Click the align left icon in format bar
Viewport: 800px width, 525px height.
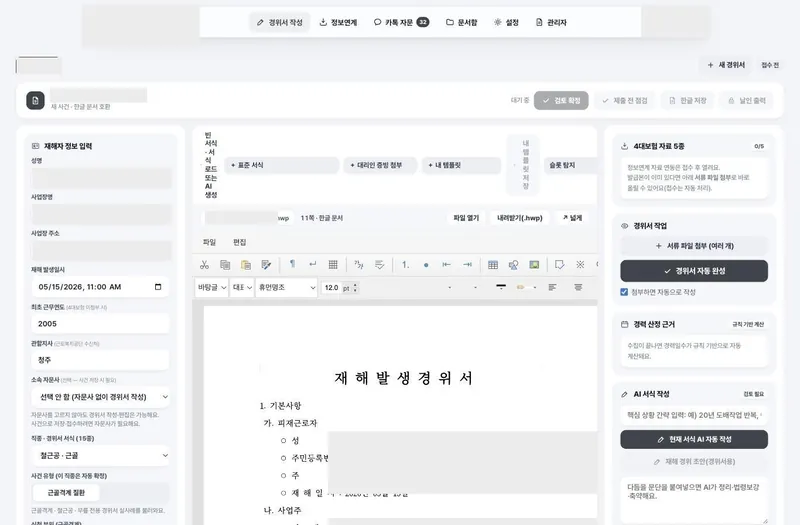[x=552, y=287]
